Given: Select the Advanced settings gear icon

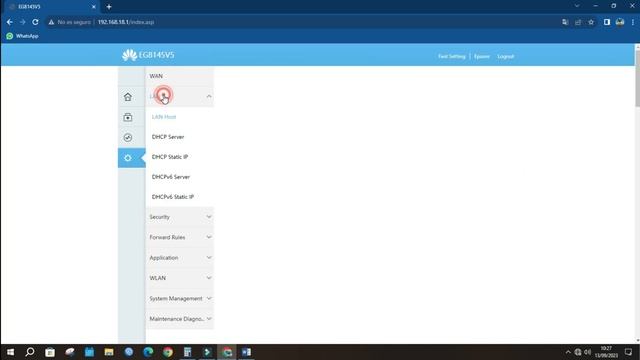Looking at the screenshot, I should click(x=128, y=158).
